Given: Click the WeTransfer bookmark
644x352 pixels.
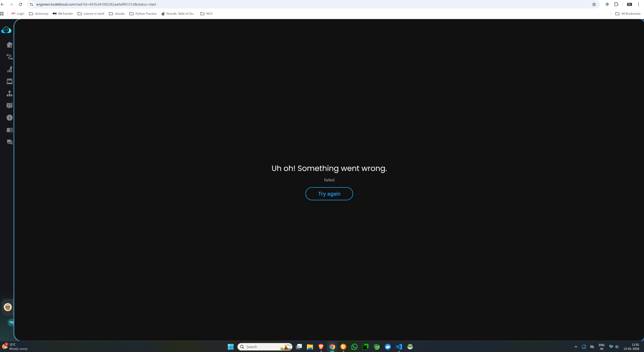Looking at the screenshot, I should tap(63, 13).
